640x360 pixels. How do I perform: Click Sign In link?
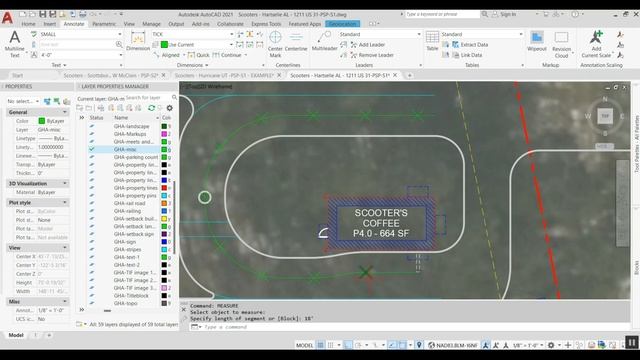[508, 14]
